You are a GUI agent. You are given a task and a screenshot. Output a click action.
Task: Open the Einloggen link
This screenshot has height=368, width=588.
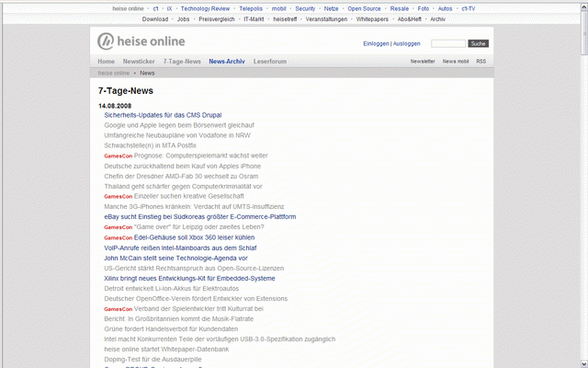pos(376,43)
